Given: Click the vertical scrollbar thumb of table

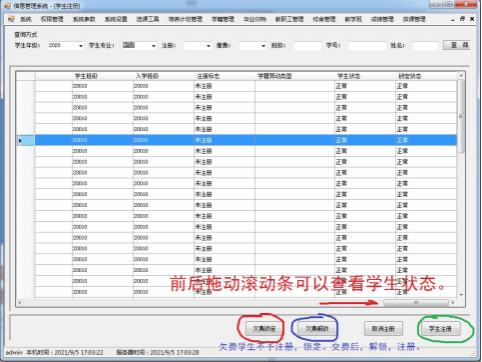Looking at the screenshot, I should [x=461, y=116].
